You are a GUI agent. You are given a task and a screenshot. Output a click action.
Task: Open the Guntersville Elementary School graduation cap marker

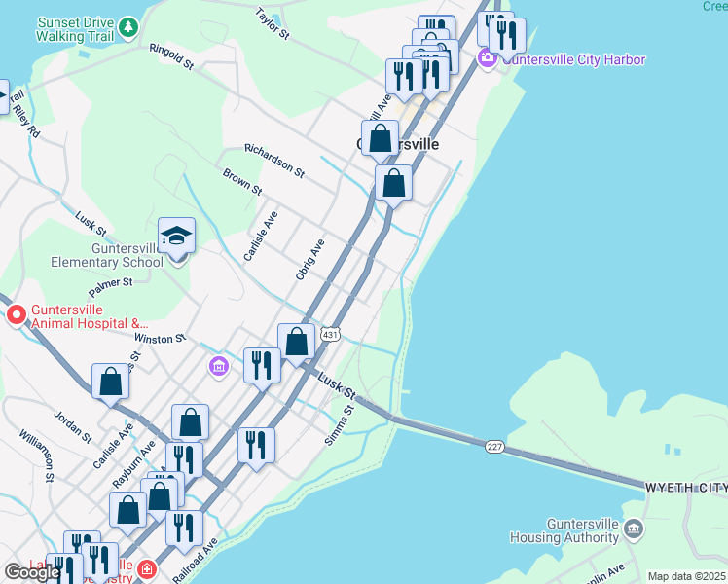(x=176, y=237)
